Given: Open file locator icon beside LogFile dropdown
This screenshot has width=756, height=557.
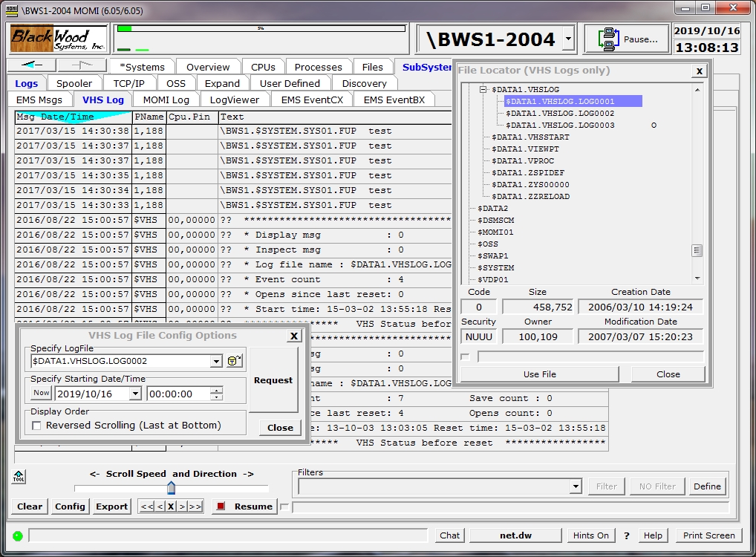Looking at the screenshot, I should point(235,361).
